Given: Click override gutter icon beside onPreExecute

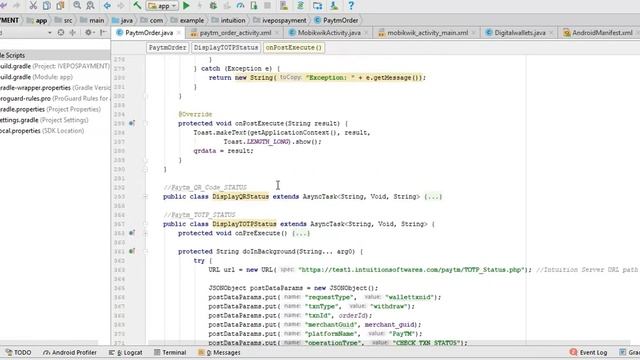Looking at the screenshot, I should pos(132,233).
